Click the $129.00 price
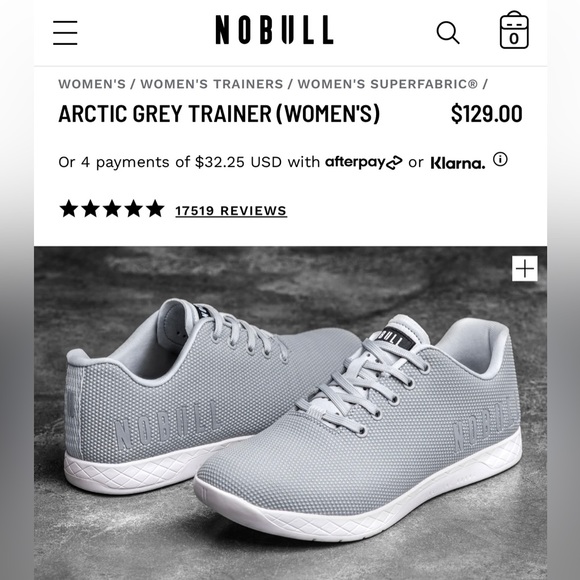The image size is (580, 580). 486,114
